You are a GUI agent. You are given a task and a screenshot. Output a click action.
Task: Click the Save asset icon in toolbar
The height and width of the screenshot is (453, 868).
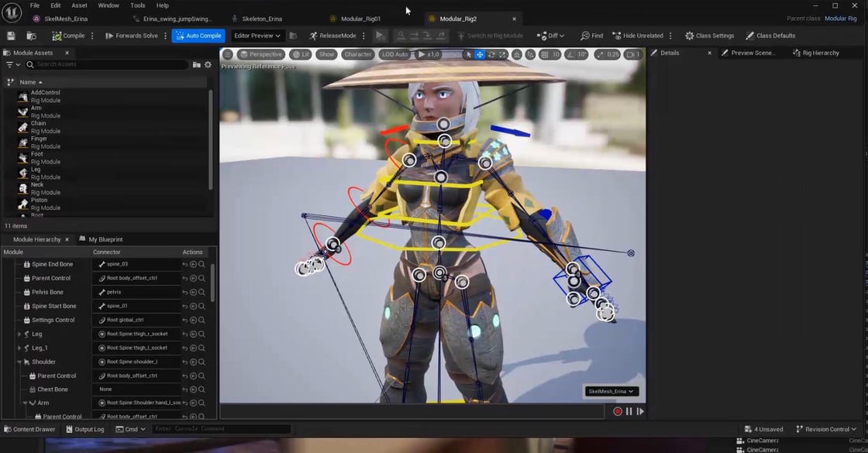(x=11, y=36)
